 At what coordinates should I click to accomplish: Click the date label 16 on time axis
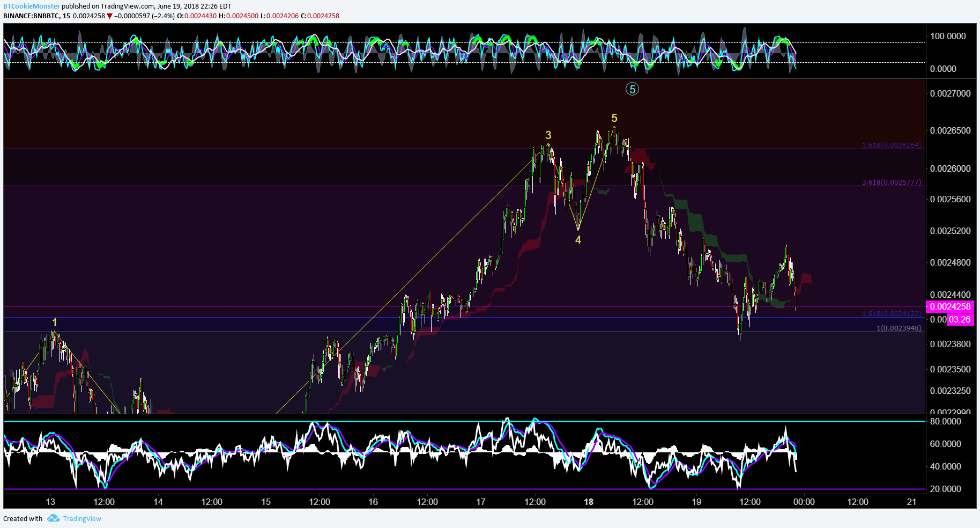tap(373, 502)
